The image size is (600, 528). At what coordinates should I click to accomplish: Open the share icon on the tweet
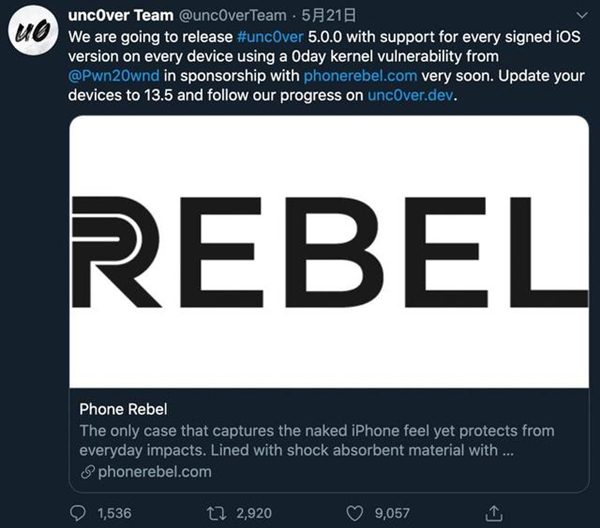pyautogui.click(x=491, y=513)
